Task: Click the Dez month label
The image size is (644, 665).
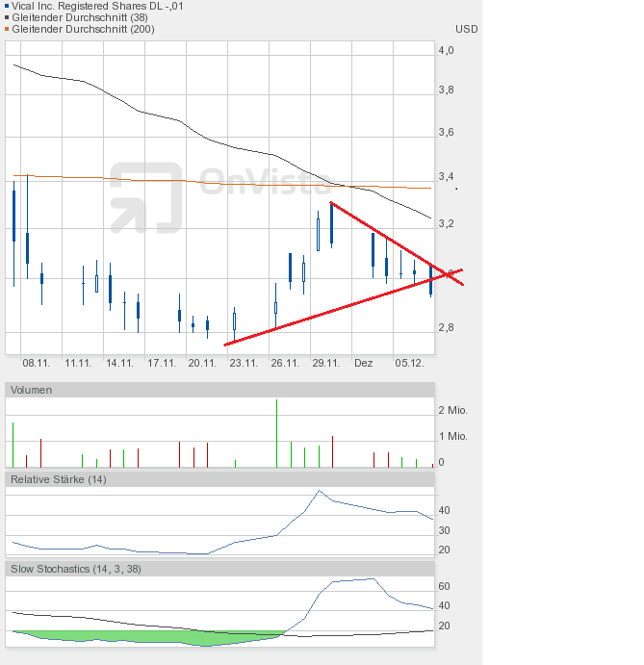Action: 364,363
